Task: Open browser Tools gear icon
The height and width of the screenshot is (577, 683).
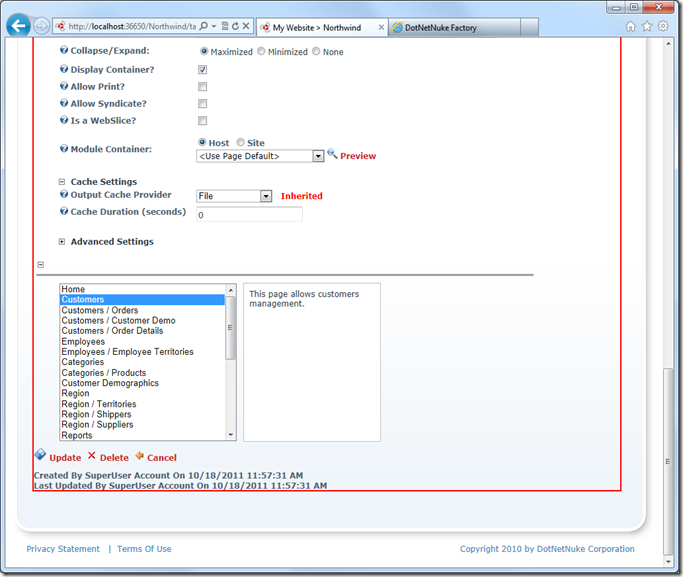Action: 663,26
